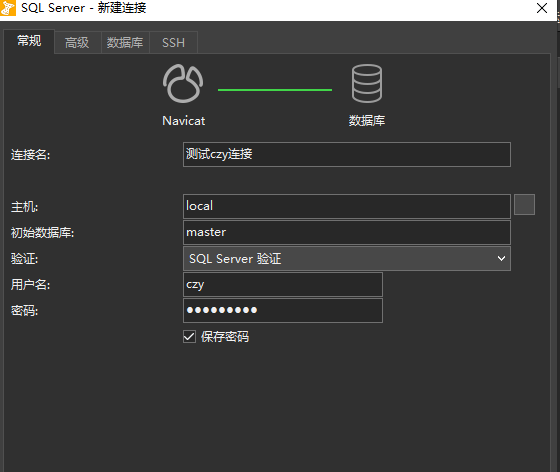Toggle the 保存密码 checkbox

[x=189, y=337]
